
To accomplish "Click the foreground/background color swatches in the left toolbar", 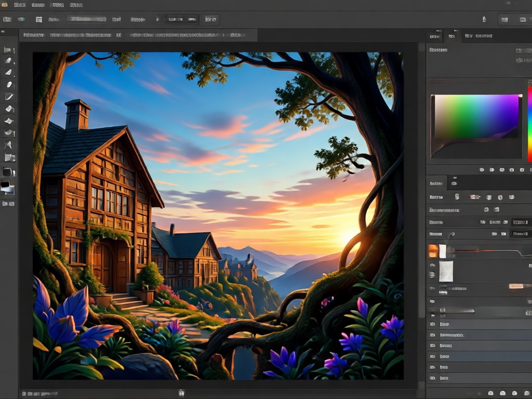I will click(7, 188).
